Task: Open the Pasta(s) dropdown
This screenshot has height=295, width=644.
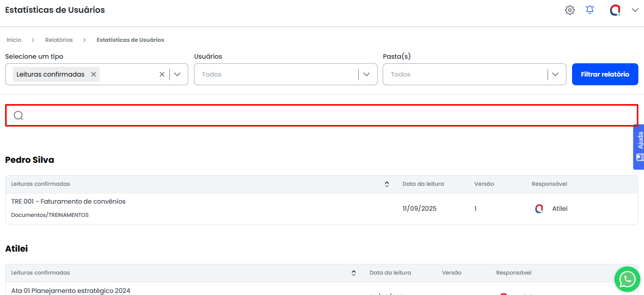Action: tap(555, 75)
